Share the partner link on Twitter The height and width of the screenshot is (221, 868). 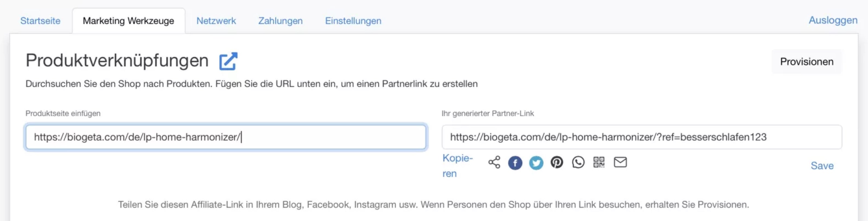click(x=536, y=163)
